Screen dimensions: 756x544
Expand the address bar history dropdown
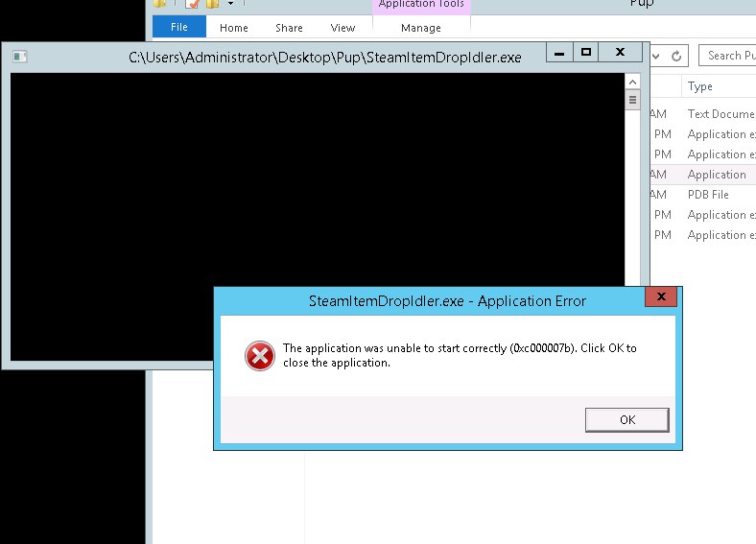tap(655, 56)
